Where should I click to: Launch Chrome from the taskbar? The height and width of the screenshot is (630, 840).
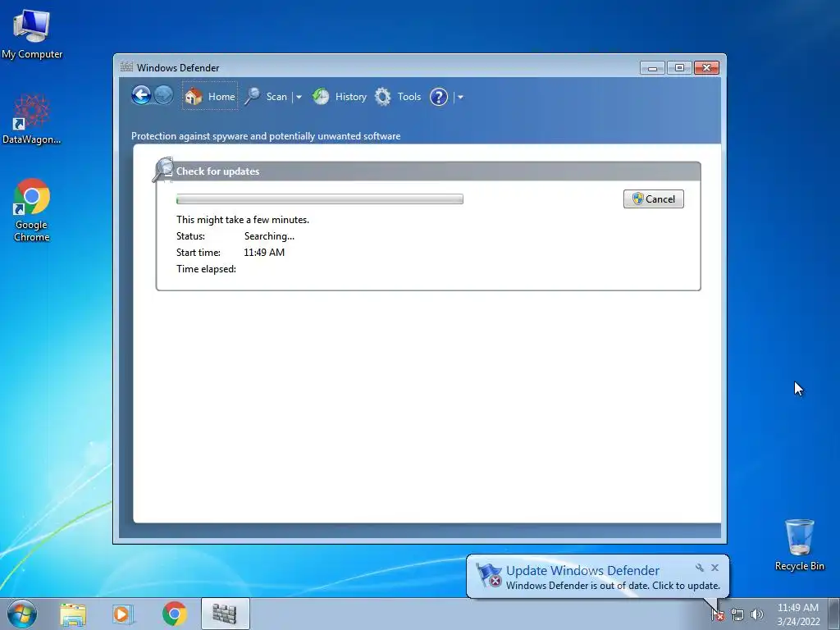click(174, 614)
